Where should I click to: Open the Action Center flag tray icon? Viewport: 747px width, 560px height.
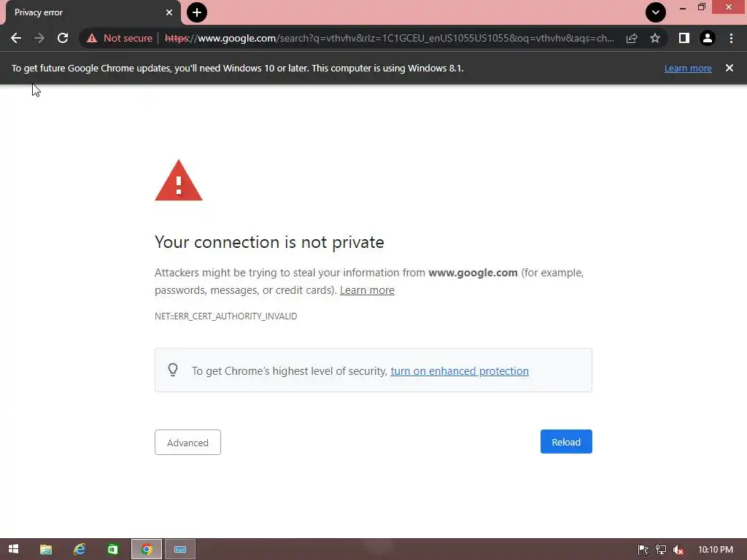(643, 550)
